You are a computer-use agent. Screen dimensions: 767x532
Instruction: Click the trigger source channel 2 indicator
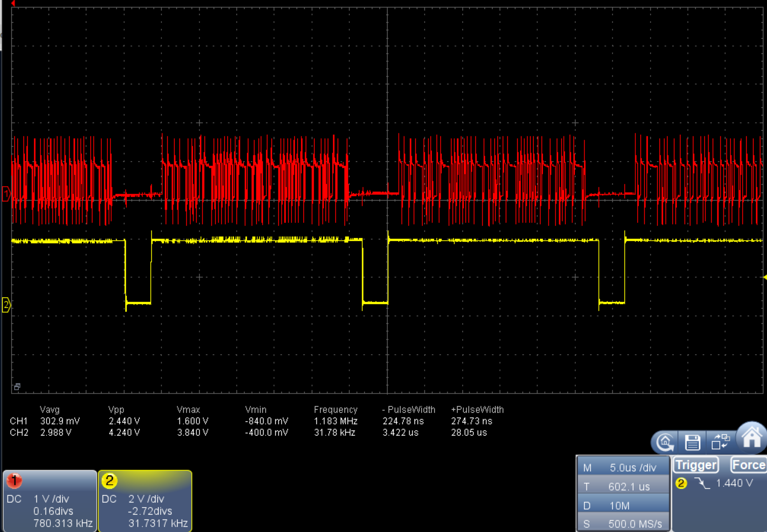click(x=681, y=483)
